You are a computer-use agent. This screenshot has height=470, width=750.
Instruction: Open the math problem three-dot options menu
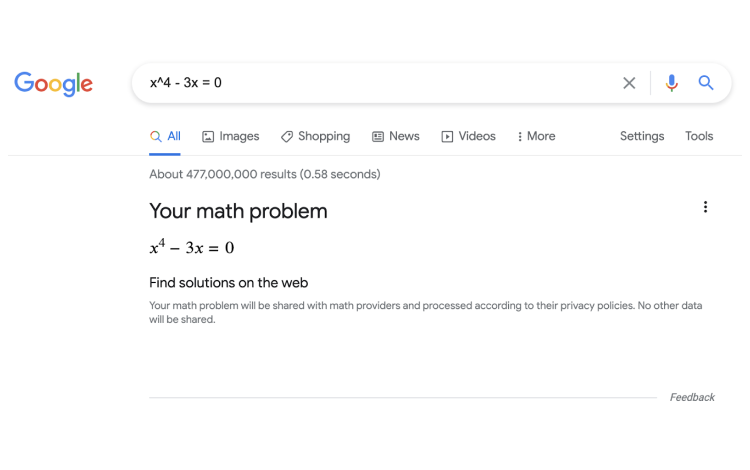[705, 207]
